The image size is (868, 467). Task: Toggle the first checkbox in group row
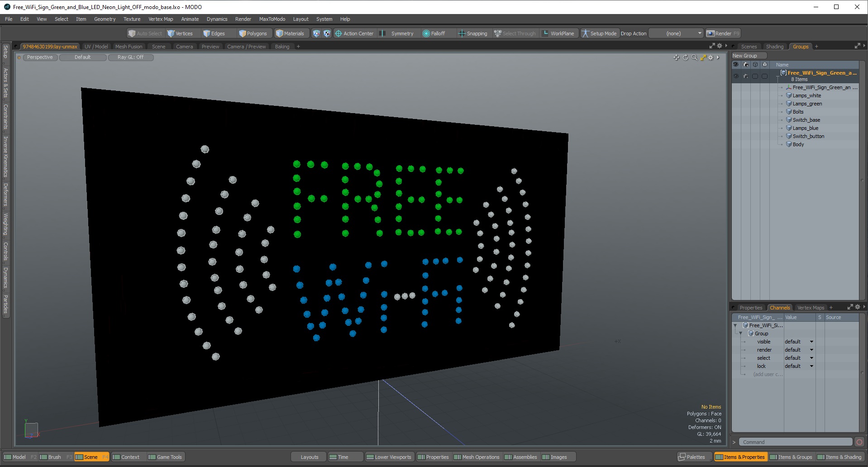point(755,76)
